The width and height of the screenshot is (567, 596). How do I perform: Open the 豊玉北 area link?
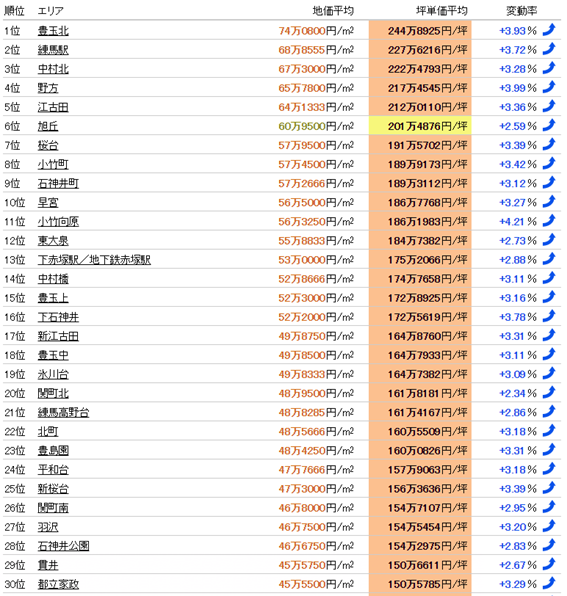click(53, 31)
